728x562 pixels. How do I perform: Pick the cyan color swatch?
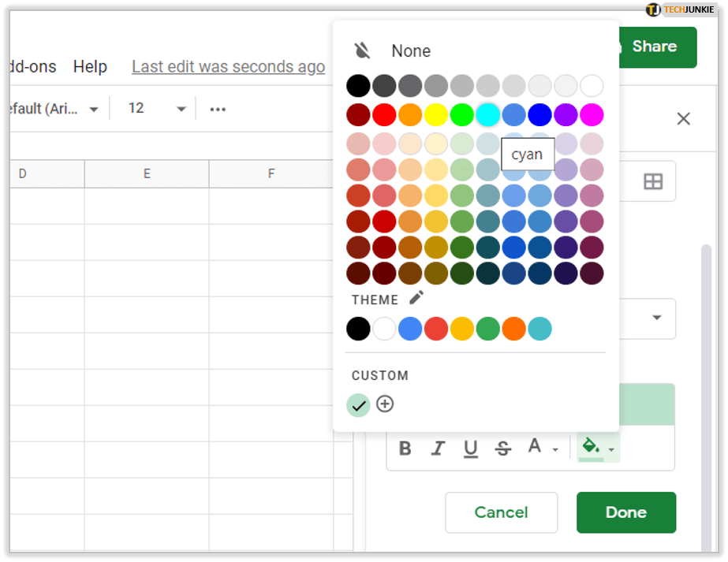488,114
